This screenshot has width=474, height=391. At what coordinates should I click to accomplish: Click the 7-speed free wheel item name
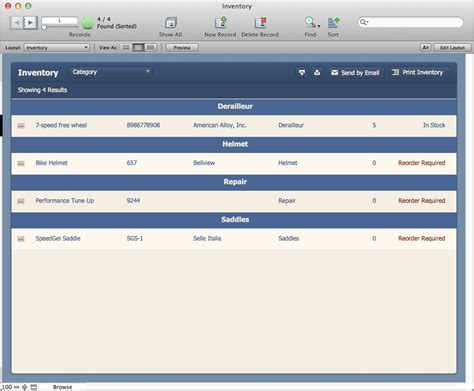click(x=61, y=125)
